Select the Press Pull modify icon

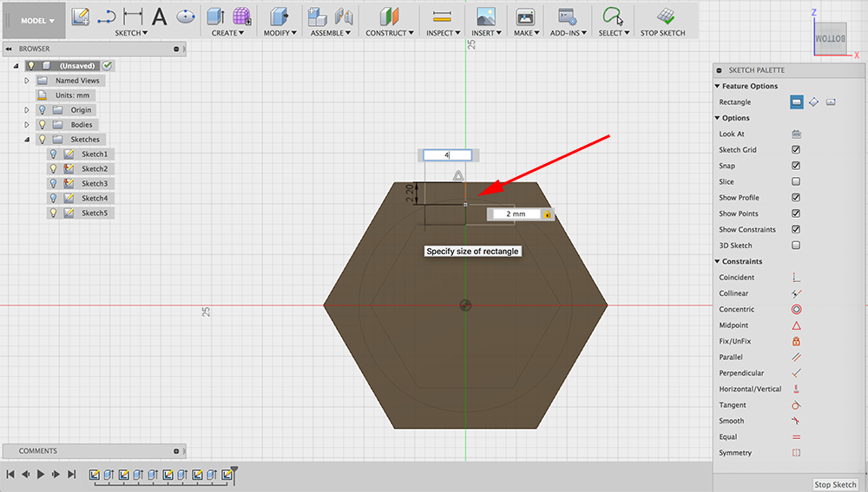pyautogui.click(x=279, y=16)
